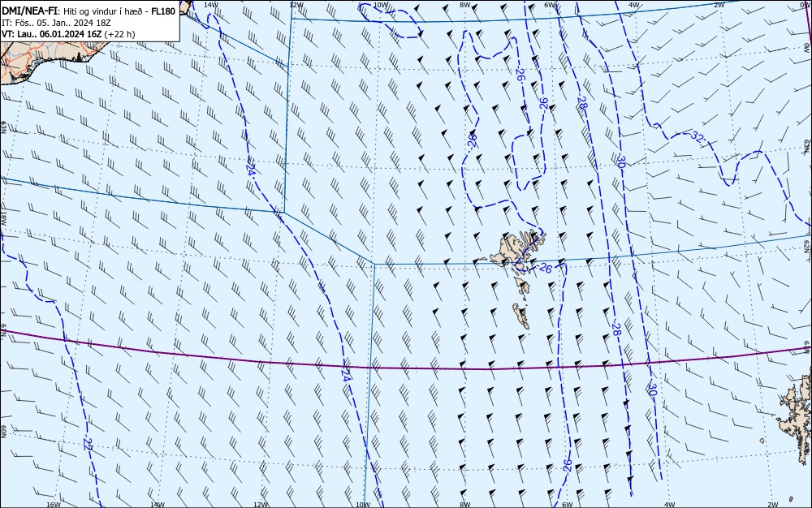
Task: Click the IT: Fös.. 05. Jan.. 2024 18Z line
Action: pyautogui.click(x=56, y=23)
